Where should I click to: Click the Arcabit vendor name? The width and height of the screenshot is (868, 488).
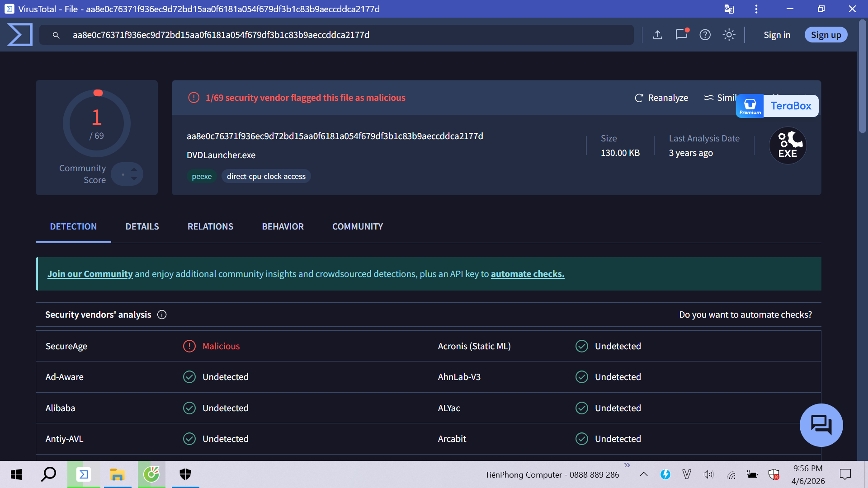[x=452, y=439]
